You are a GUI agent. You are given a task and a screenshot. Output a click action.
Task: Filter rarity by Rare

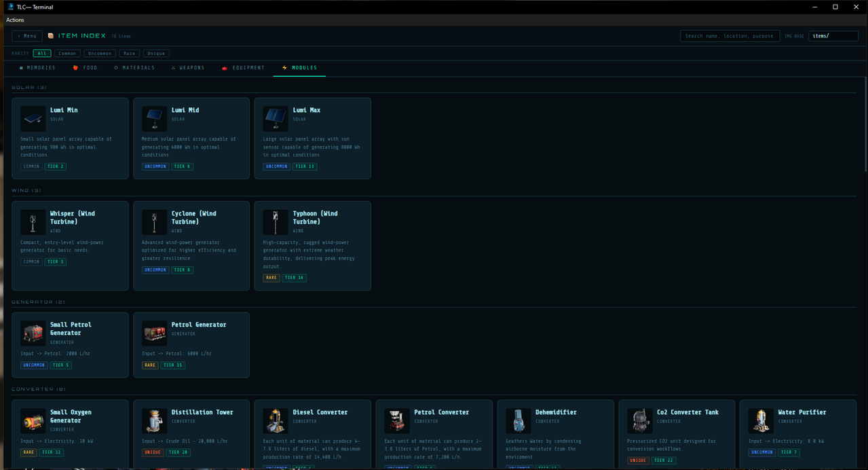[130, 54]
